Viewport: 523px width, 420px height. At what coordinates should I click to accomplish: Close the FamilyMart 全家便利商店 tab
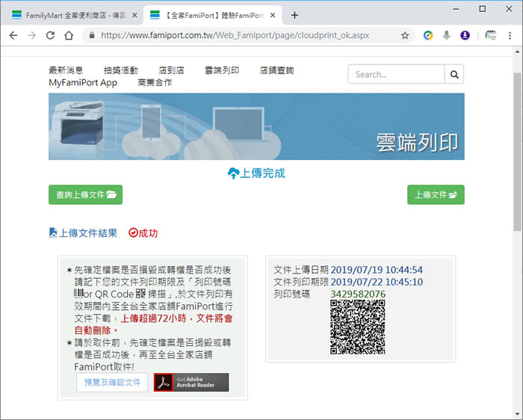[134, 16]
